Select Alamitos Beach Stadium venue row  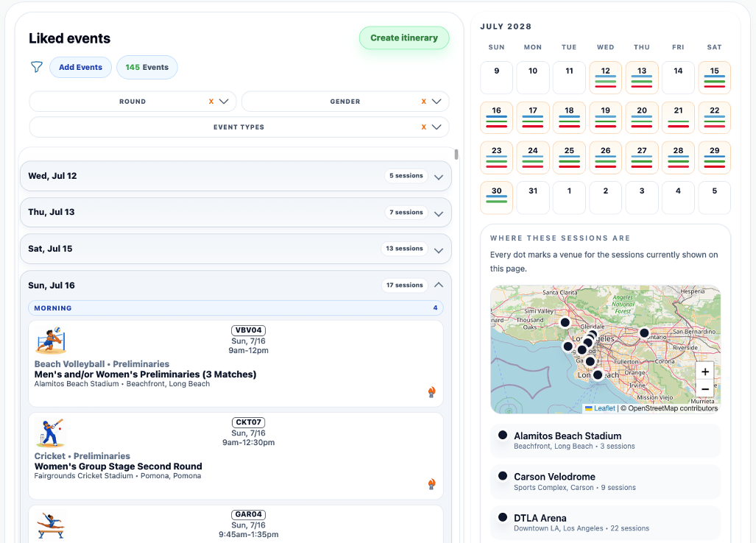[x=605, y=441]
